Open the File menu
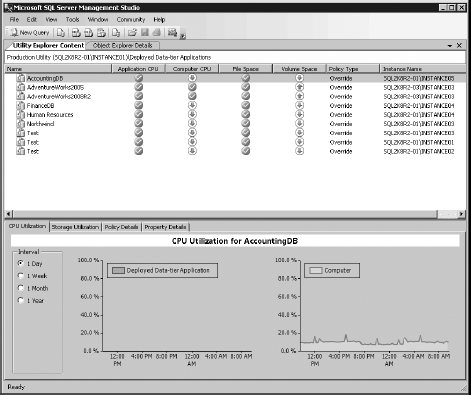This screenshot has height=395, width=471. (14, 20)
